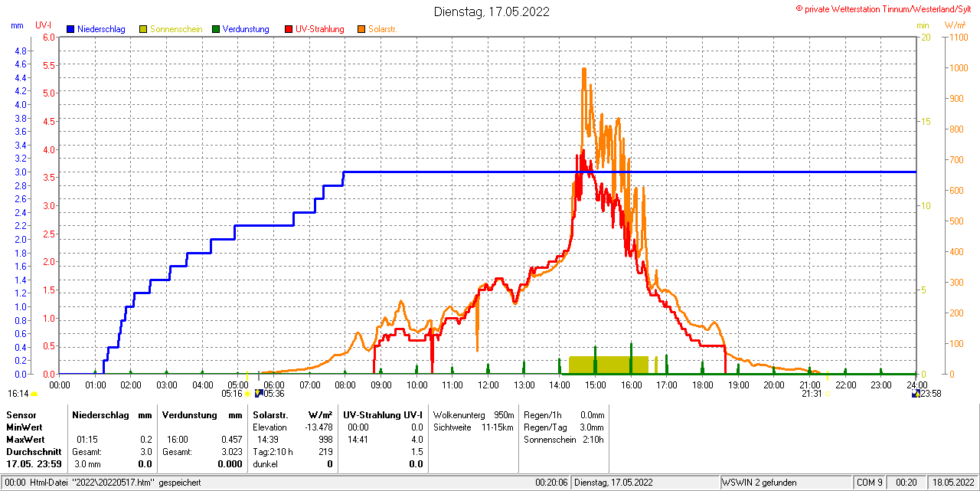Viewport: 980px width, 491px height.
Task: Click the status bar date Dienstag, 17.05.2022
Action: pos(613,483)
